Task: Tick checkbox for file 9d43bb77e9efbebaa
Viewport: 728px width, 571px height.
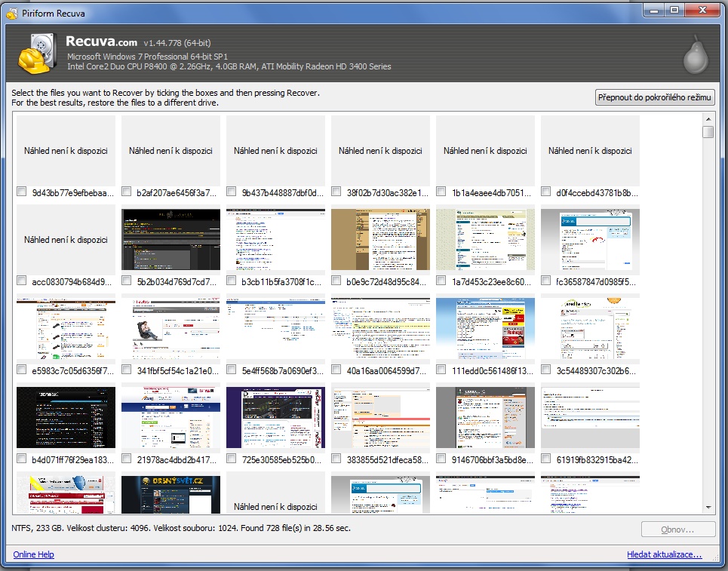Action: 22,192
